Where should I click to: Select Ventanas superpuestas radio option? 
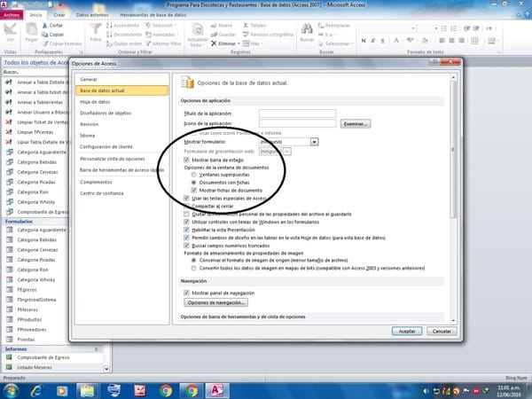pos(193,175)
